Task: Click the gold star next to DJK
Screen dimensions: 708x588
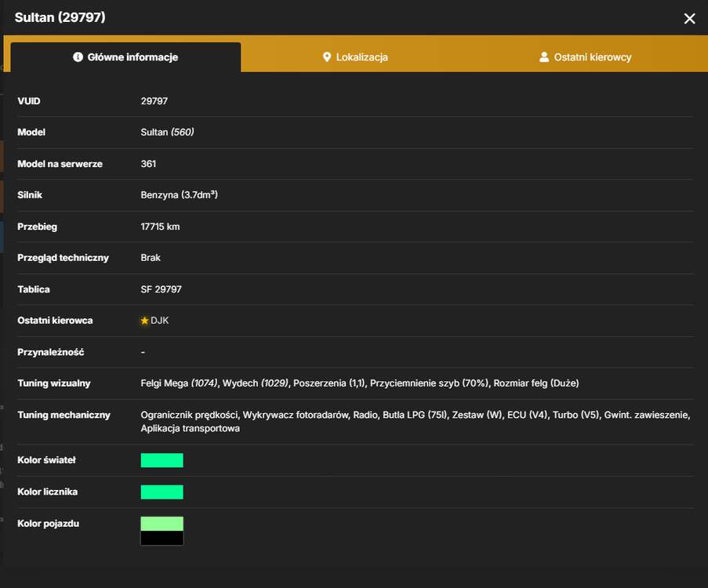Action: (x=144, y=321)
